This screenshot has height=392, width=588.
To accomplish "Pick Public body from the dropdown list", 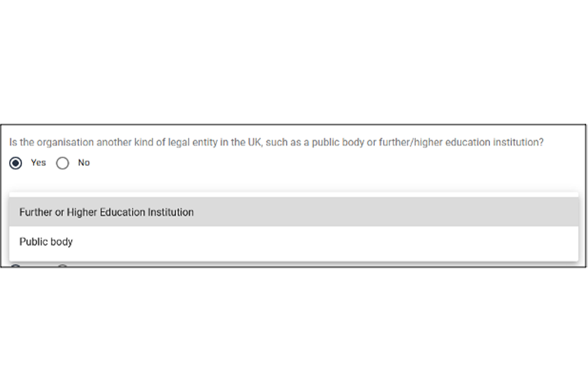I will (47, 242).
